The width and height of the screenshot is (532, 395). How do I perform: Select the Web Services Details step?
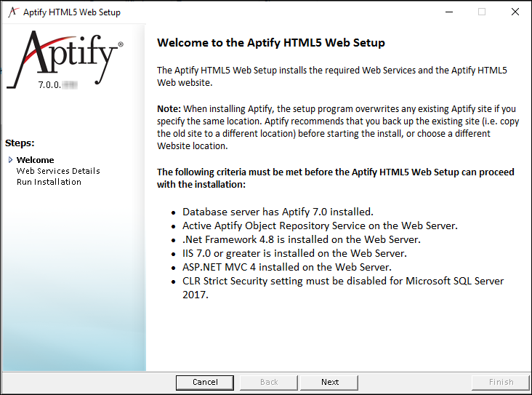58,171
